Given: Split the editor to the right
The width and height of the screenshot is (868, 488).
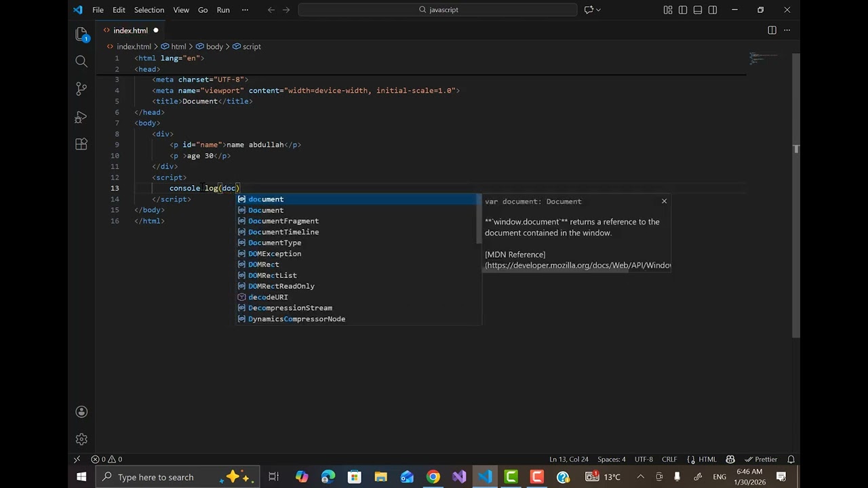Looking at the screenshot, I should tap(772, 30).
